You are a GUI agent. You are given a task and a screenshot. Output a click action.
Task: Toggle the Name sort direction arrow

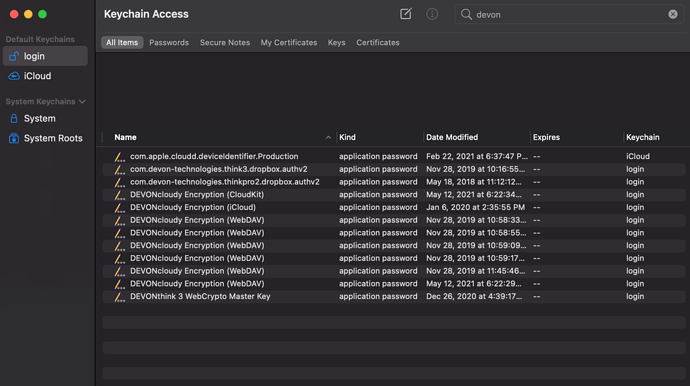tap(328, 137)
